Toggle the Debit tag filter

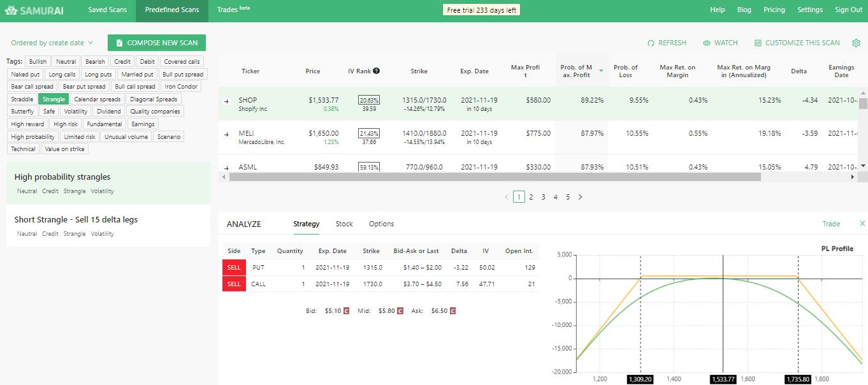147,62
